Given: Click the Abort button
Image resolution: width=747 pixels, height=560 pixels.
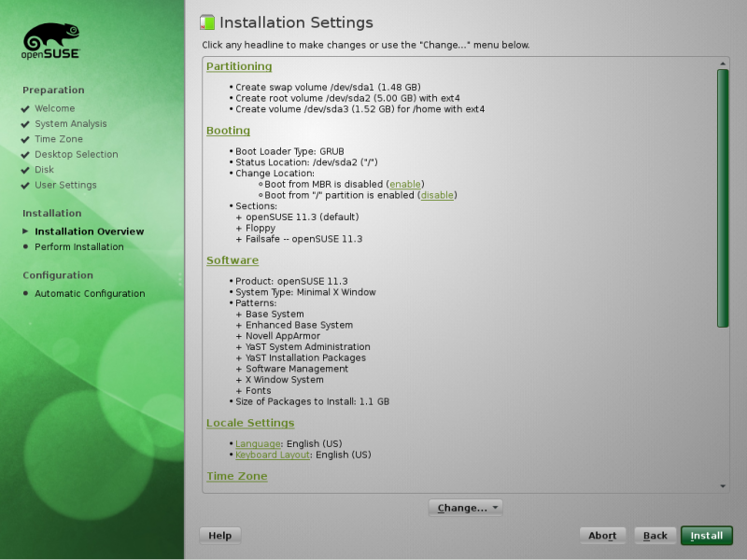Looking at the screenshot, I should [x=602, y=536].
